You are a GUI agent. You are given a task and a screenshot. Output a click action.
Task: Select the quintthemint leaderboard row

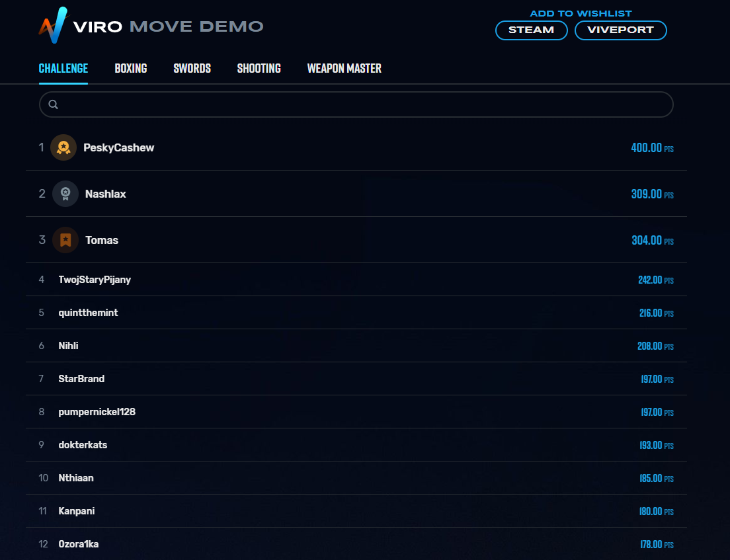[x=88, y=313]
